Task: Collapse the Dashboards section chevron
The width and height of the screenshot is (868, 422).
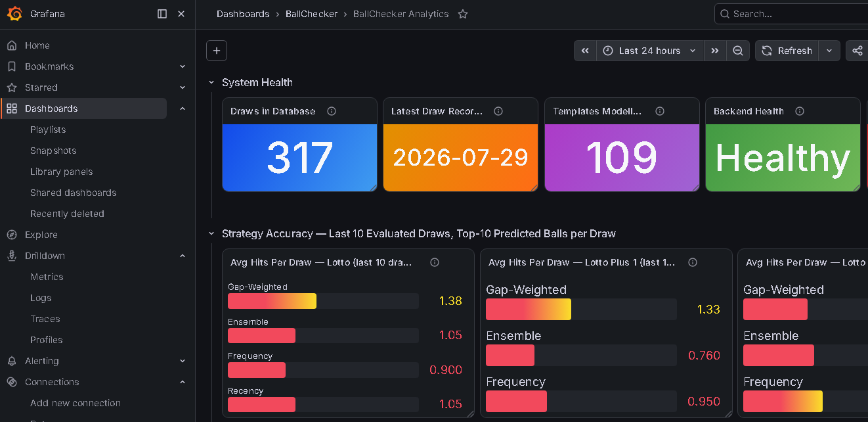Action: 183,108
